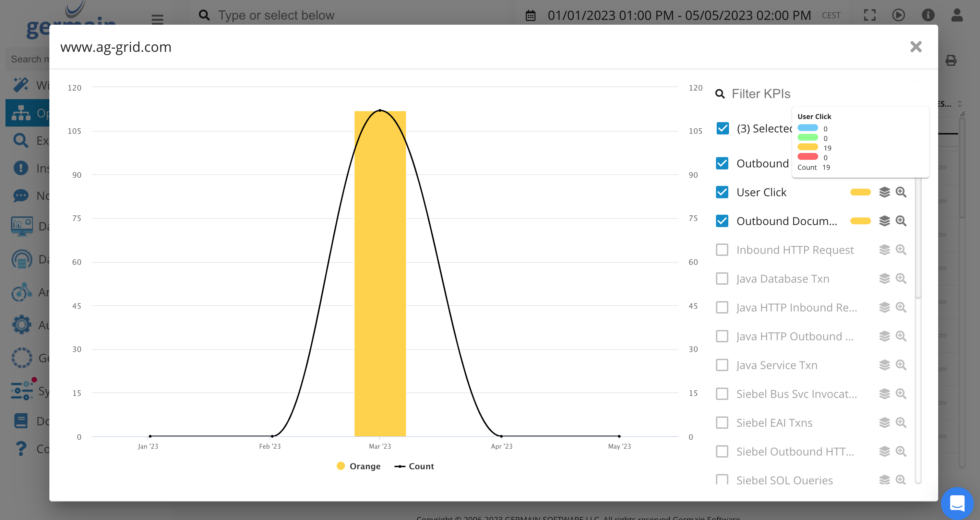Toggle the (3) Selected checkbox

click(722, 128)
